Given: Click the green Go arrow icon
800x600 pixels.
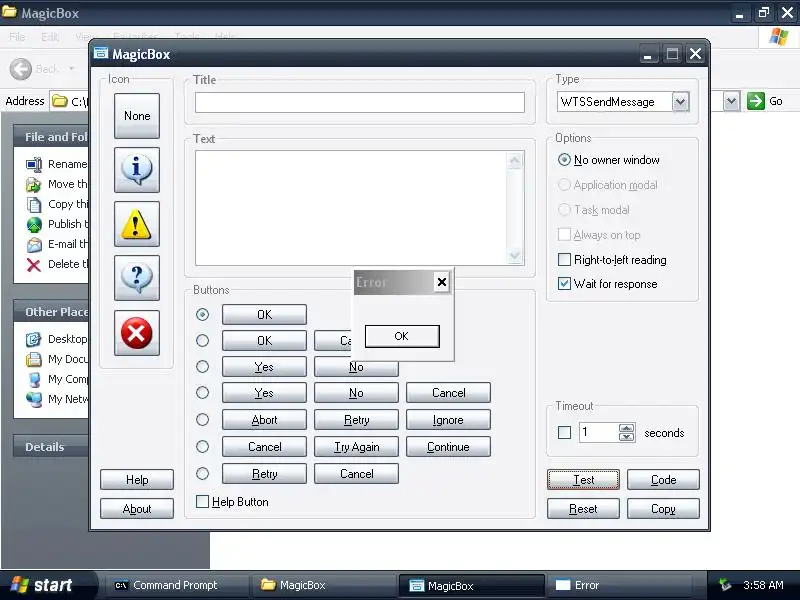Looking at the screenshot, I should [x=756, y=101].
